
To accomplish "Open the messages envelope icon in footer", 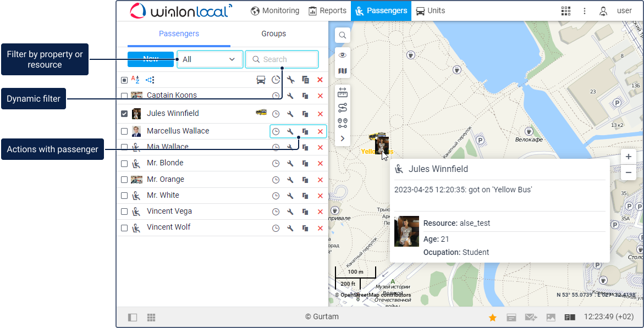I will (x=531, y=318).
